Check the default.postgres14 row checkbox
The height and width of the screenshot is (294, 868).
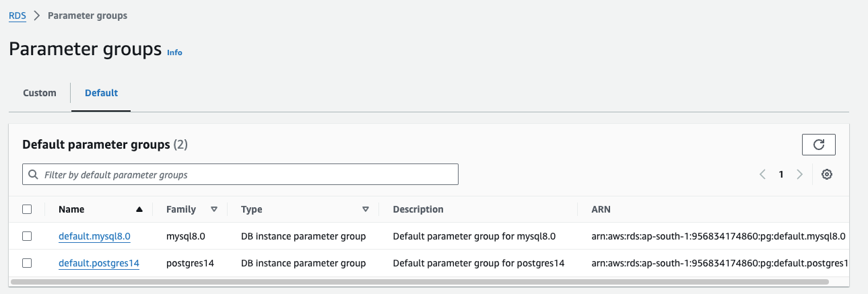tap(27, 263)
